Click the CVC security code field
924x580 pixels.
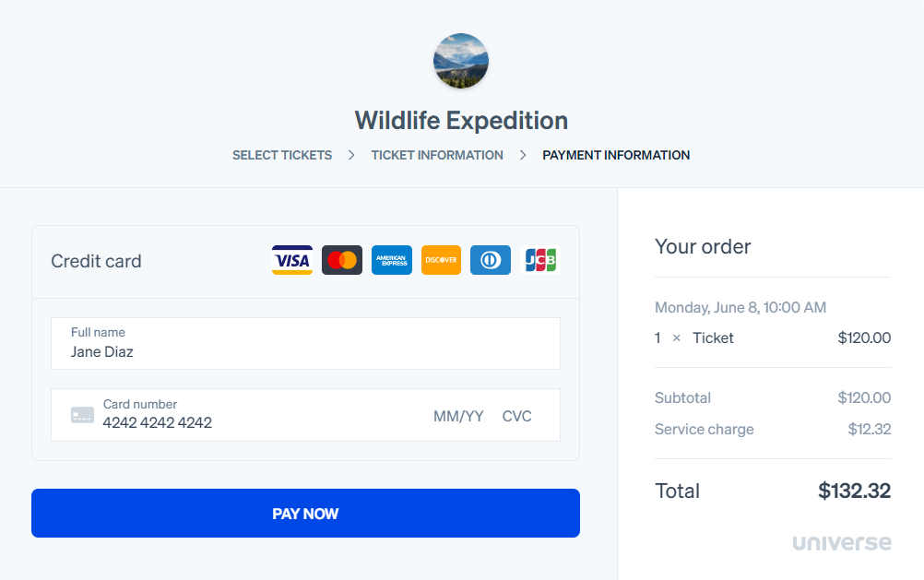pos(516,416)
